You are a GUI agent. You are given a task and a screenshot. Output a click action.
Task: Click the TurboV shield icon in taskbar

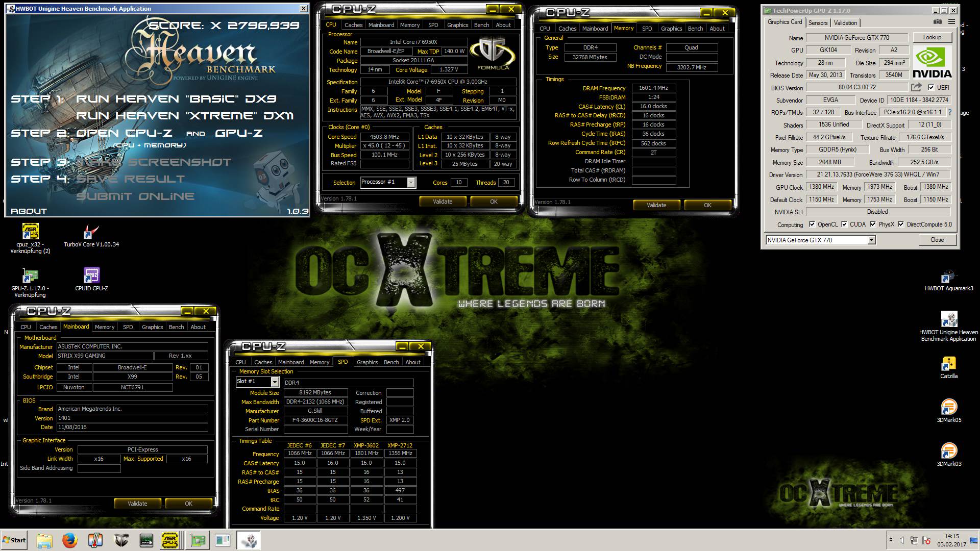click(x=121, y=540)
